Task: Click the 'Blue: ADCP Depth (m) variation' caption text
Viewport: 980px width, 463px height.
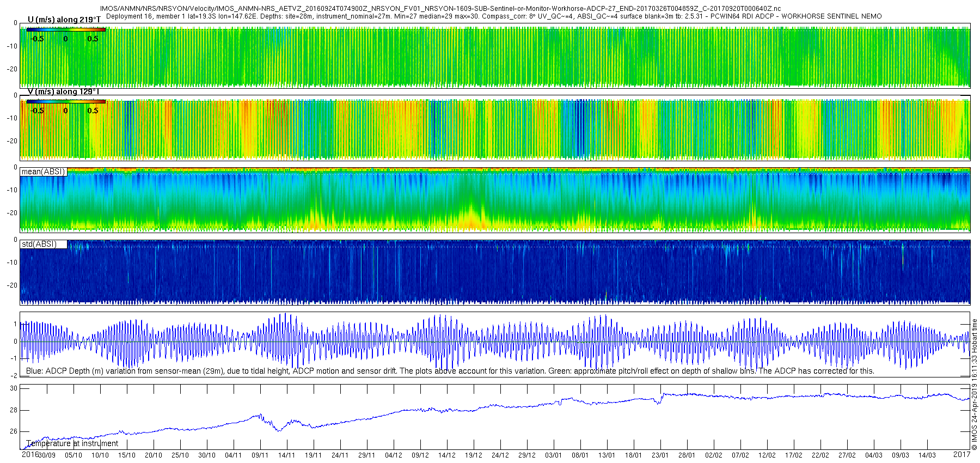Action: (x=450, y=371)
